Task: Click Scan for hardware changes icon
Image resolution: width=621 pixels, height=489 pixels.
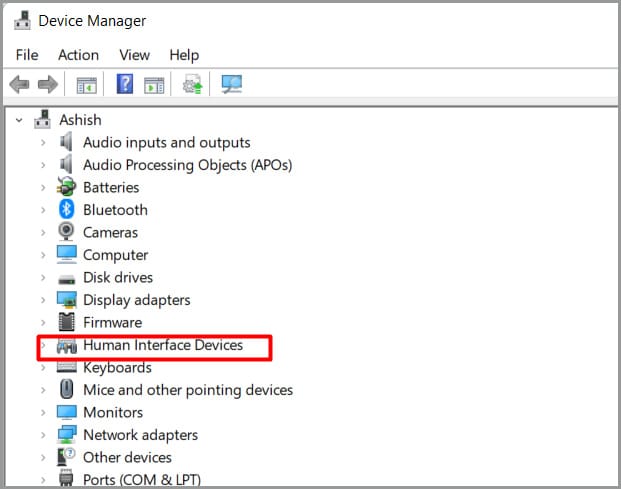Action: click(x=232, y=84)
